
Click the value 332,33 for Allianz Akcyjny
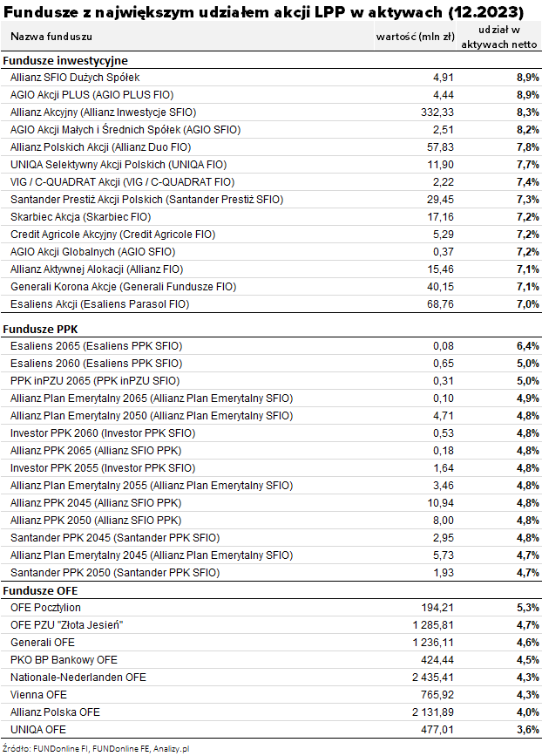pyautogui.click(x=437, y=112)
